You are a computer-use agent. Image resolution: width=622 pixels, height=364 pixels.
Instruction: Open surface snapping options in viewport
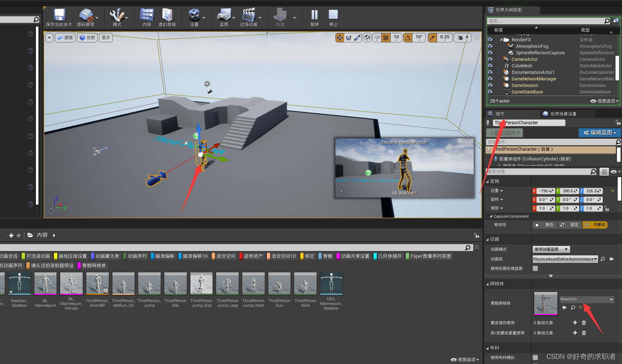pos(377,37)
